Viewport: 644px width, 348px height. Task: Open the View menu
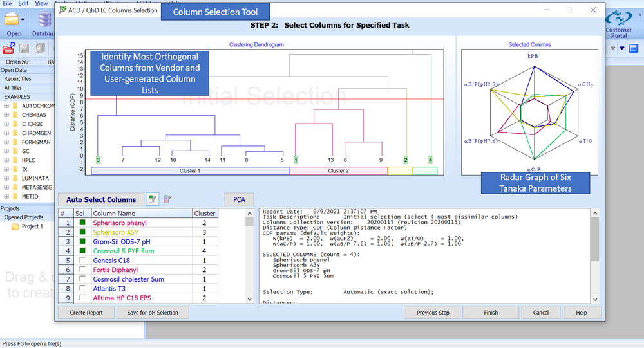[x=41, y=3]
